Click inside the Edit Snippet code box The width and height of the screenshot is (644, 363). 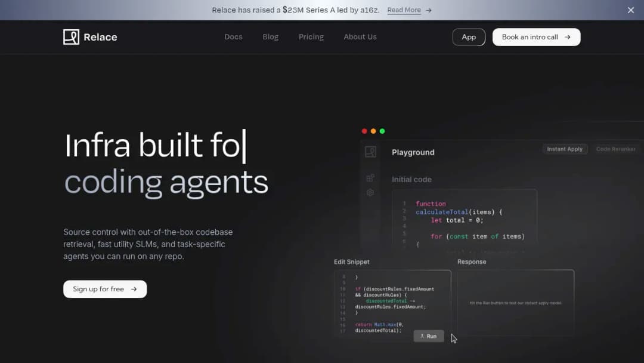click(392, 303)
